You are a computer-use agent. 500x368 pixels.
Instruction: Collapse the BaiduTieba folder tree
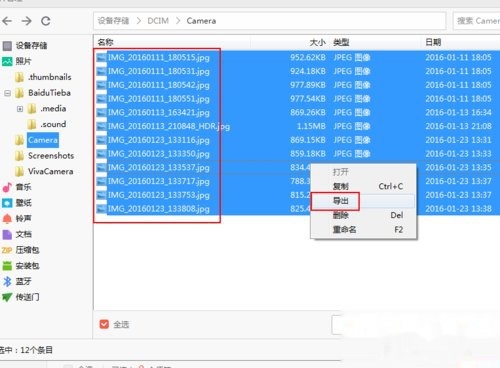(x=7, y=93)
